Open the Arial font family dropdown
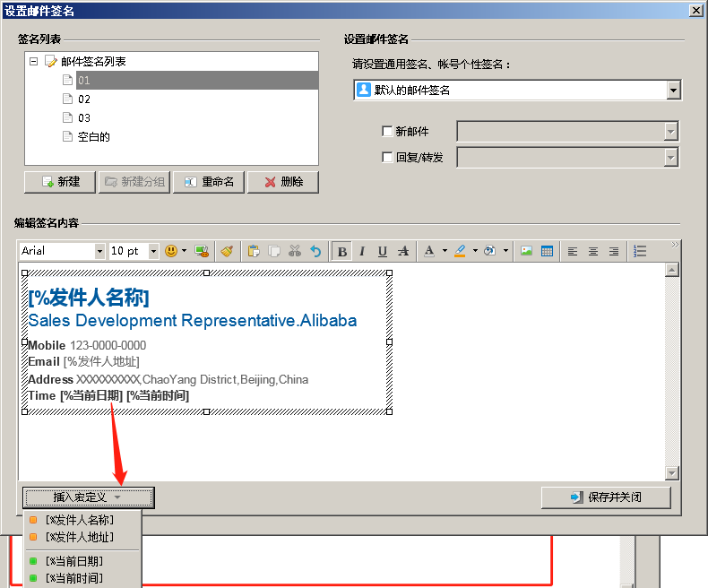 [99, 251]
